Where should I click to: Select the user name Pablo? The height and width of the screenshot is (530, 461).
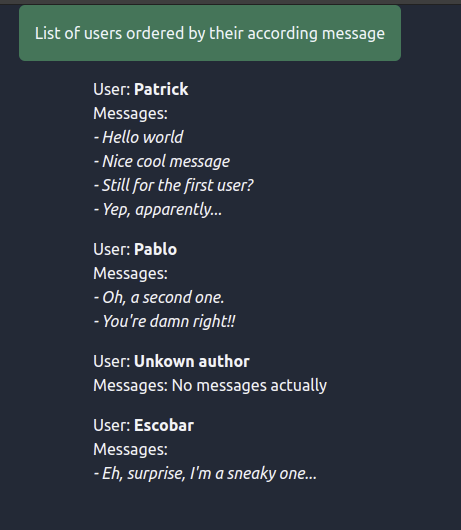tap(155, 249)
